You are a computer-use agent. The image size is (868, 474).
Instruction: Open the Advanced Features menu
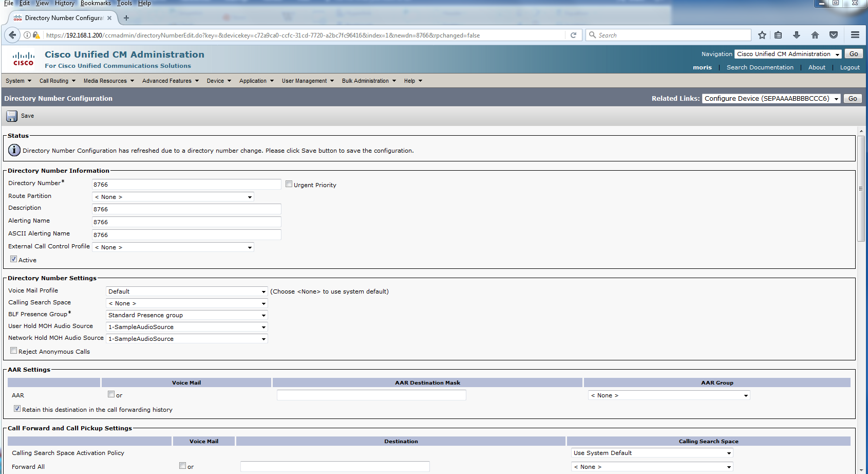pos(171,81)
